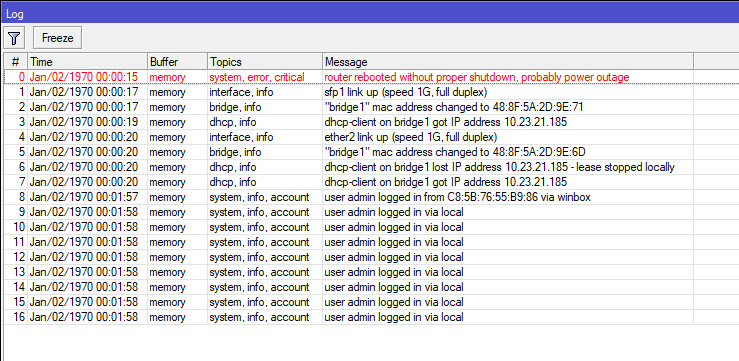Click the Freeze button
This screenshot has height=361, width=739.
[57, 38]
